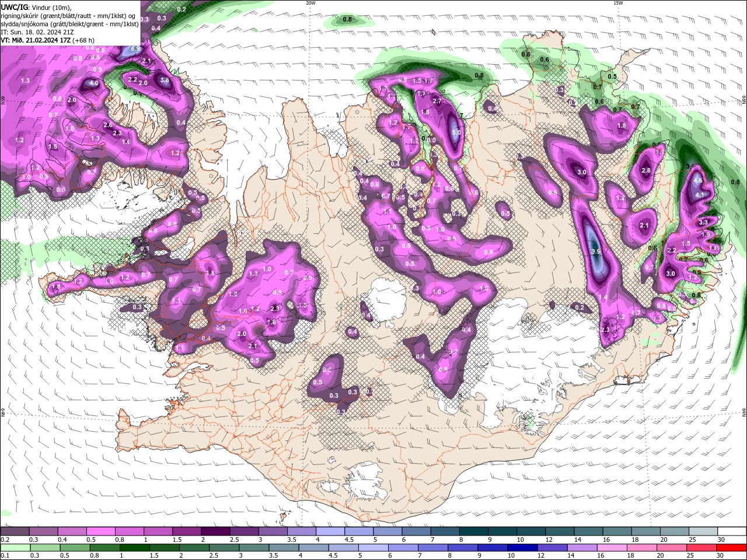Pick the upper legend swatch between 25 and 30

703,532
